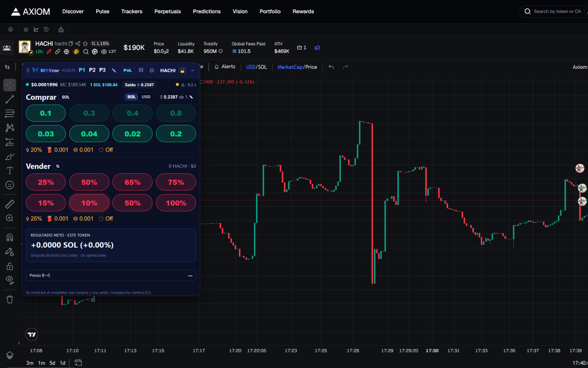Viewport: 588px width, 368px height.
Task: Copy the HACHI contract address
Action: (71, 44)
